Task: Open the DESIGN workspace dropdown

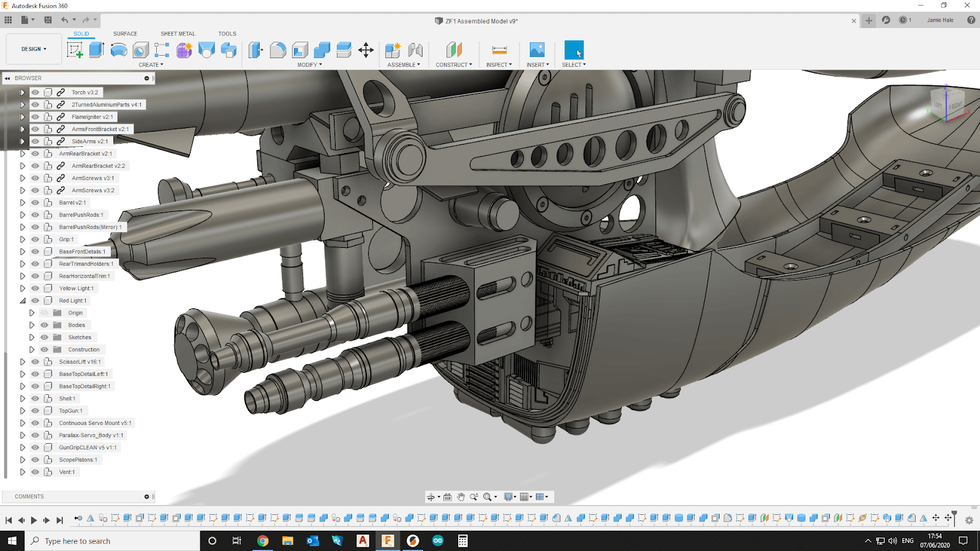Action: [34, 49]
